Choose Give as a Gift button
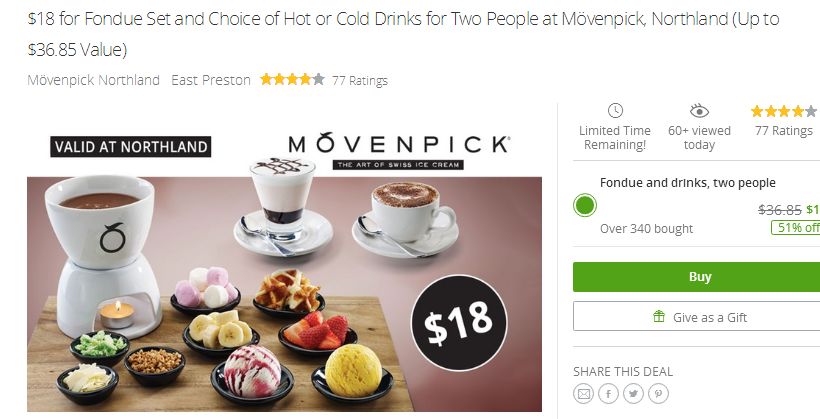820x419 pixels. point(697,316)
